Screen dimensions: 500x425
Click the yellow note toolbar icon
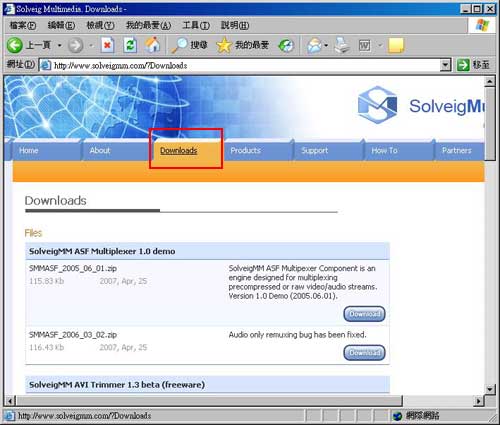[x=396, y=45]
